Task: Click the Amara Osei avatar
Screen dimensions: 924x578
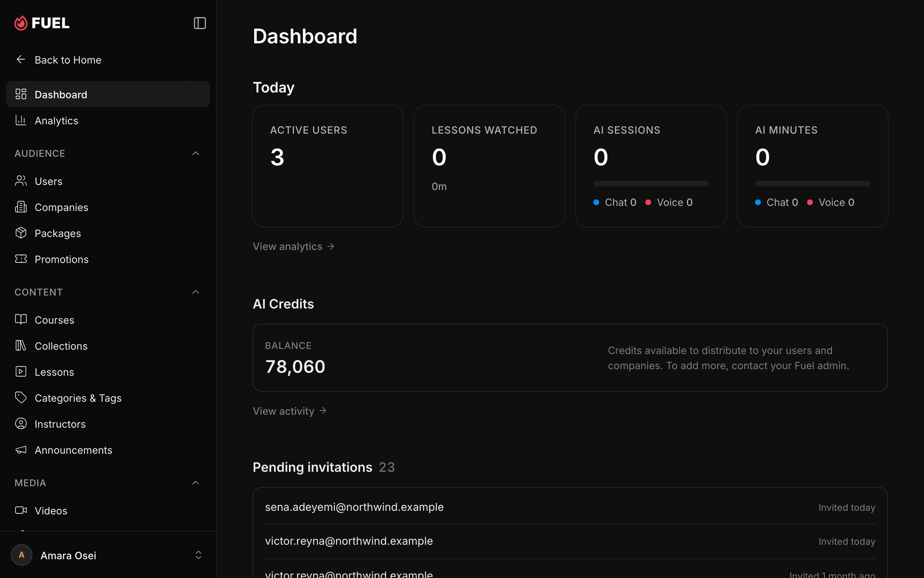Action: tap(22, 555)
